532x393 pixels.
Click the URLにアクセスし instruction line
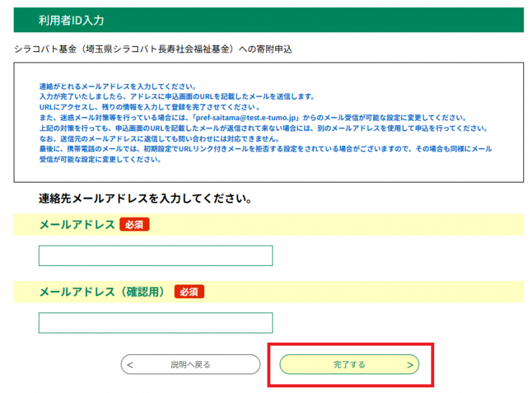[x=150, y=107]
